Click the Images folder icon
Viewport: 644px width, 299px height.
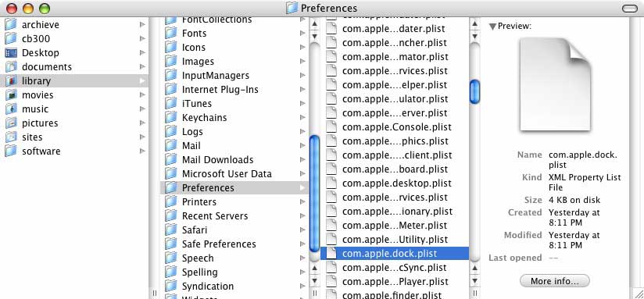pyautogui.click(x=171, y=61)
